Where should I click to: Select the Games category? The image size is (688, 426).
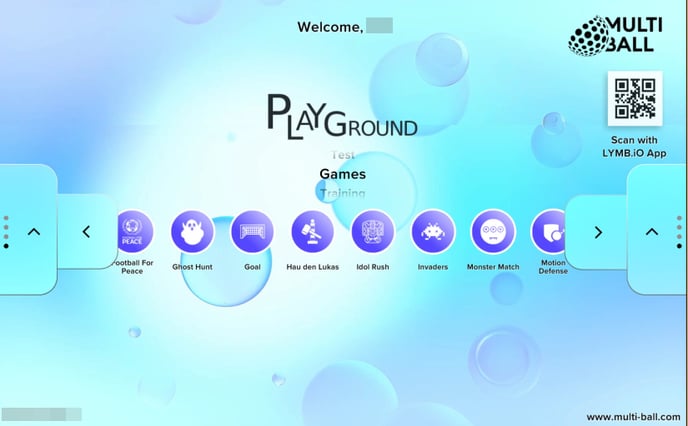pyautogui.click(x=343, y=174)
